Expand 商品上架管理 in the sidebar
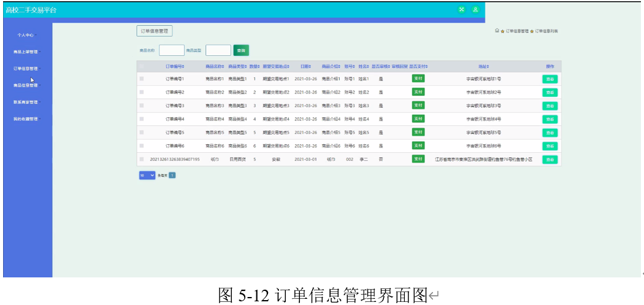Viewport: 644px width, 305px height. pos(26,52)
